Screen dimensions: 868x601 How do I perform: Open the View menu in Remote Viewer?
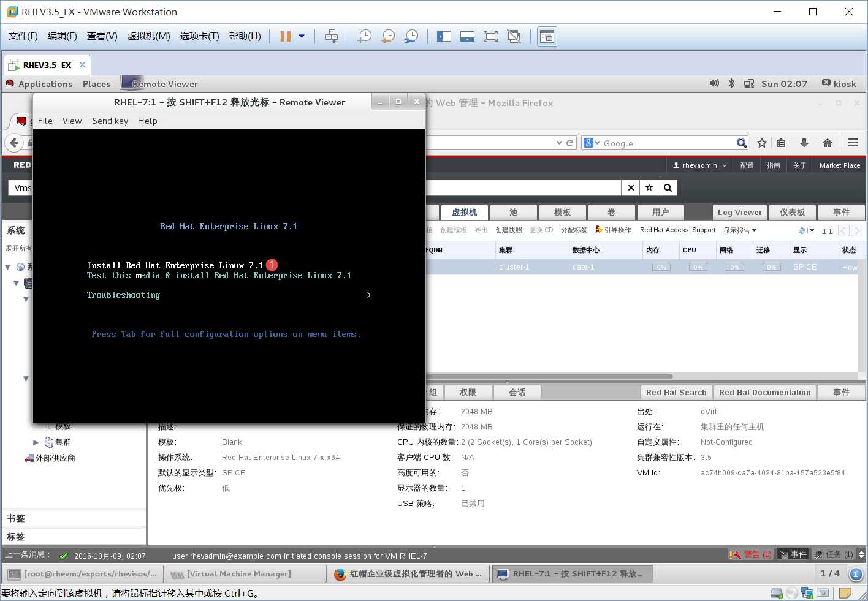(72, 121)
